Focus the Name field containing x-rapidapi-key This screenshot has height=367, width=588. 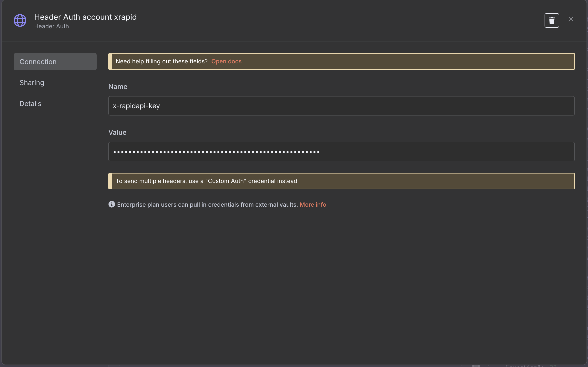point(341,106)
